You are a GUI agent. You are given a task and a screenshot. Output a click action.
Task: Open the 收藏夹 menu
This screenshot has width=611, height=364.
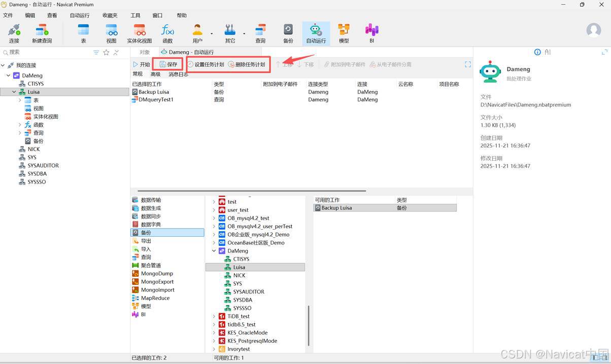coord(110,16)
